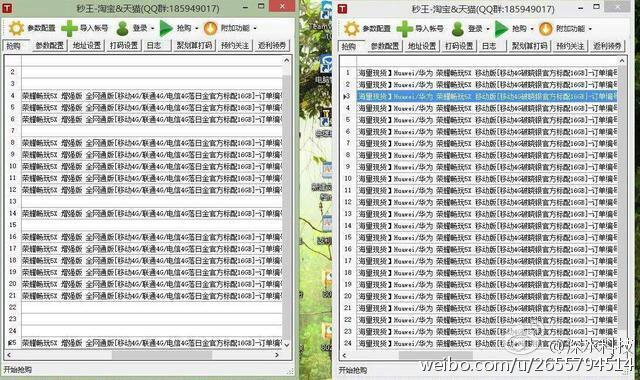Switch to 返利领券 tab in left window

point(271,45)
